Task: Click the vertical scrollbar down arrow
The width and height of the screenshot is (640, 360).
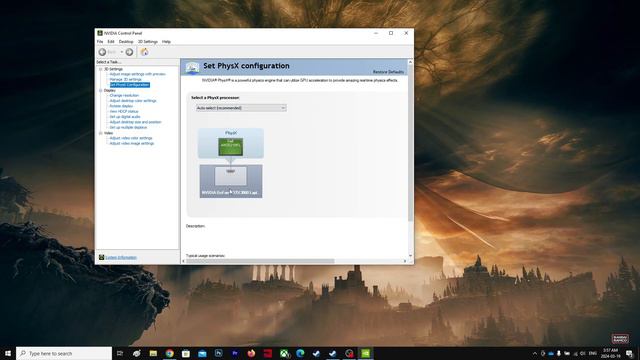Action: 410,256
